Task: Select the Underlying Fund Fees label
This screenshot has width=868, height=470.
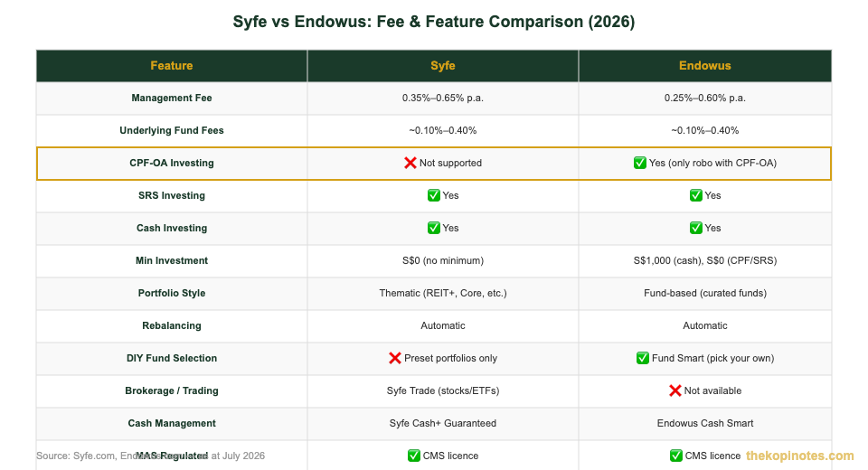Action: point(172,131)
